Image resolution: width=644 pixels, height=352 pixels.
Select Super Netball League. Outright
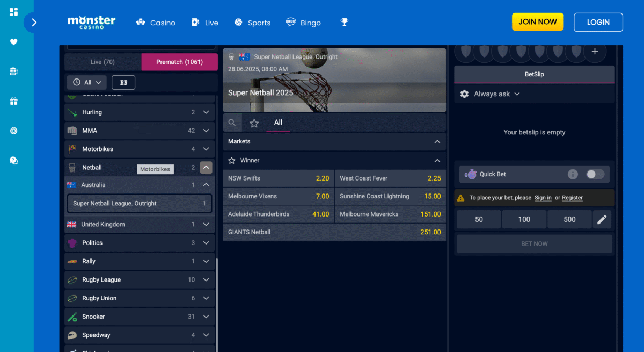(140, 204)
